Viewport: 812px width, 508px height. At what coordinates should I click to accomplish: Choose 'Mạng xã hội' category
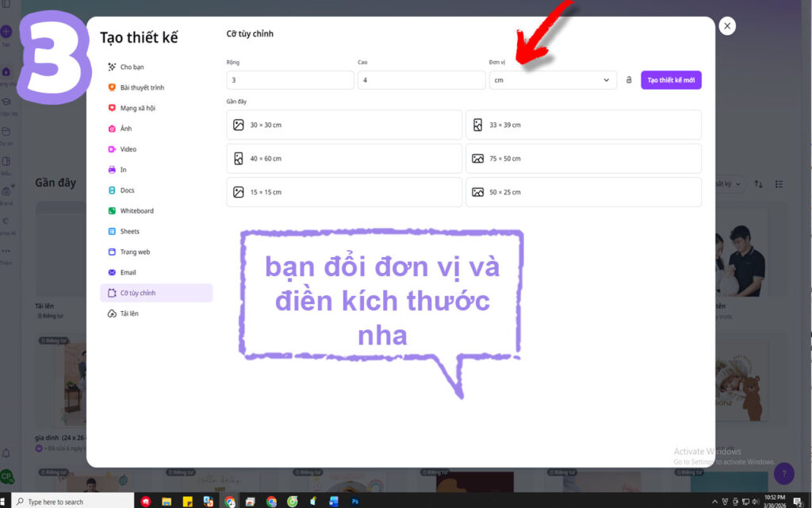[156, 108]
